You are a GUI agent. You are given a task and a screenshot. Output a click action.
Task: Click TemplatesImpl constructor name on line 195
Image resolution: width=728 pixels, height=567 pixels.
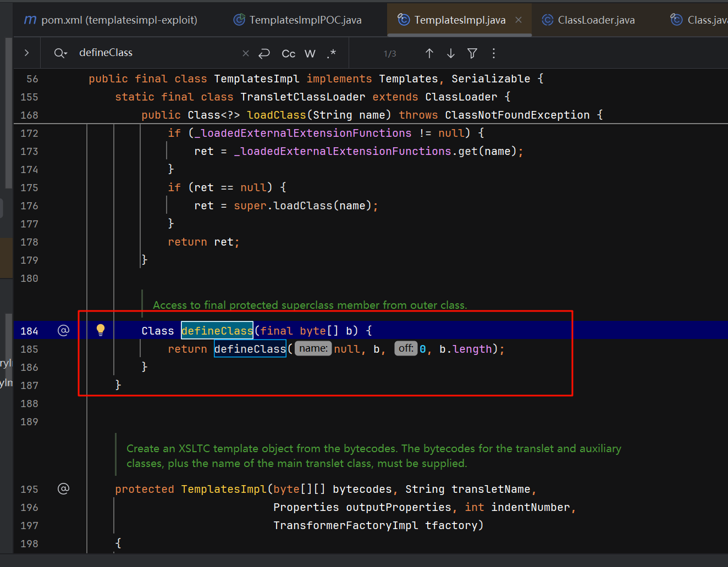point(224,489)
